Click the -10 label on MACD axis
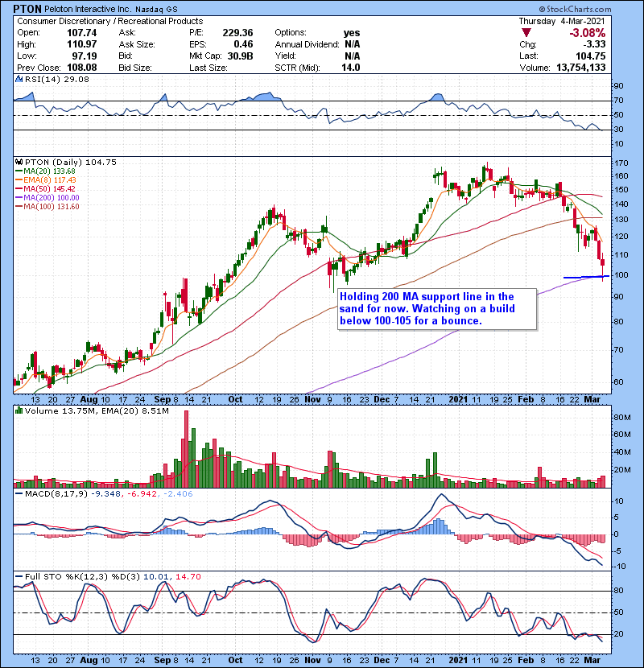The width and height of the screenshot is (644, 668). tap(620, 567)
